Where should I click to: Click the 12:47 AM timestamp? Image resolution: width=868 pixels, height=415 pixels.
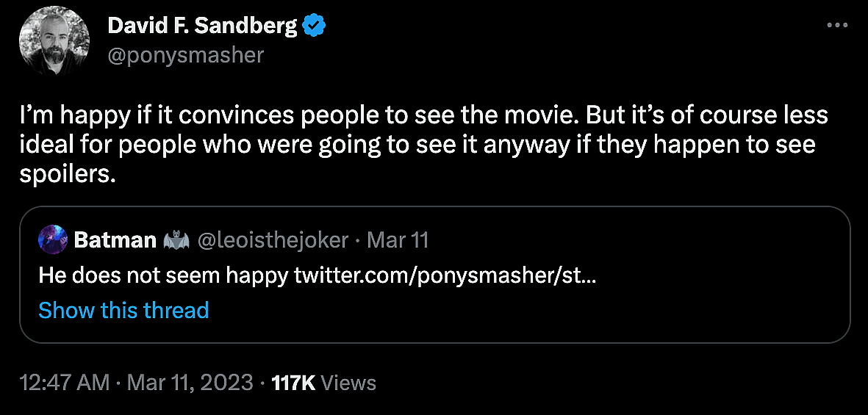coord(65,383)
